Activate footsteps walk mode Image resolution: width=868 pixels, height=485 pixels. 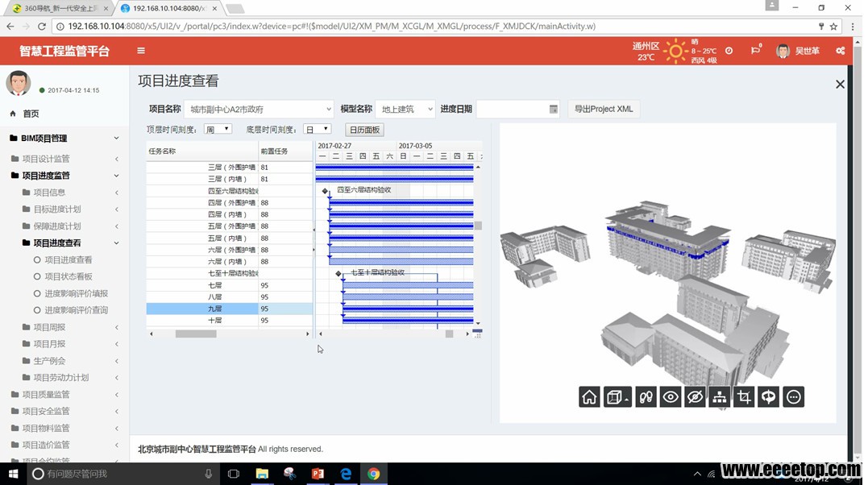tap(646, 397)
